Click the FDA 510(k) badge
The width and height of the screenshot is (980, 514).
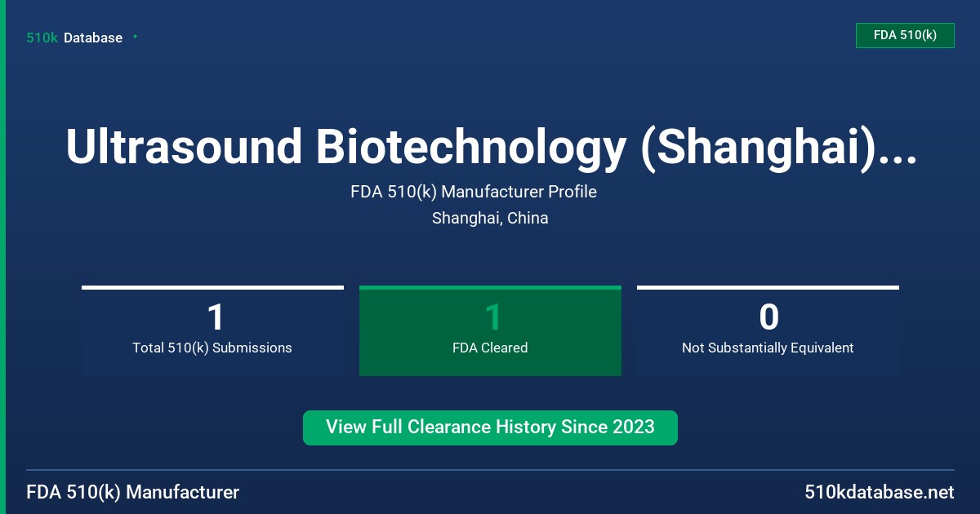coord(905,36)
